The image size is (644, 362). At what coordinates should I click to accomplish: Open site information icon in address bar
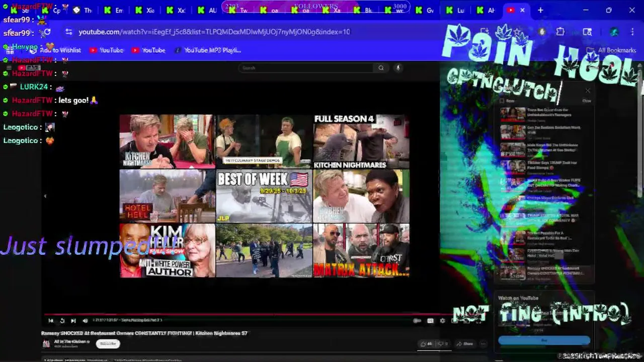click(69, 32)
